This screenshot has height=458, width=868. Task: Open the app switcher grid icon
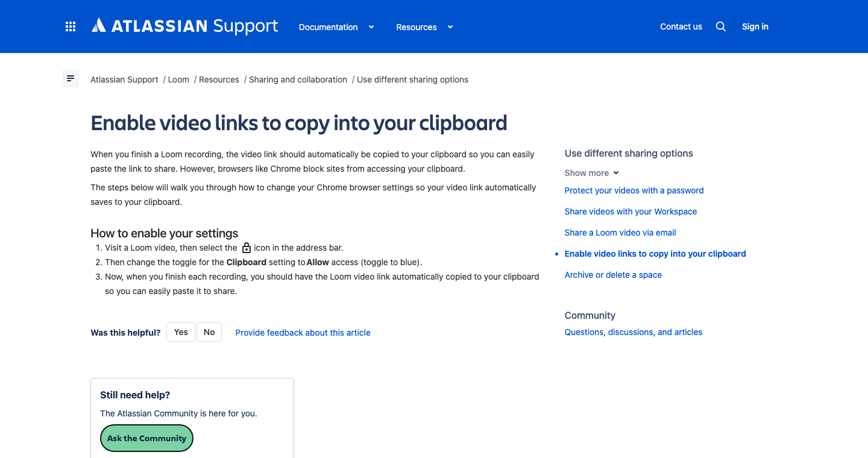coord(71,27)
